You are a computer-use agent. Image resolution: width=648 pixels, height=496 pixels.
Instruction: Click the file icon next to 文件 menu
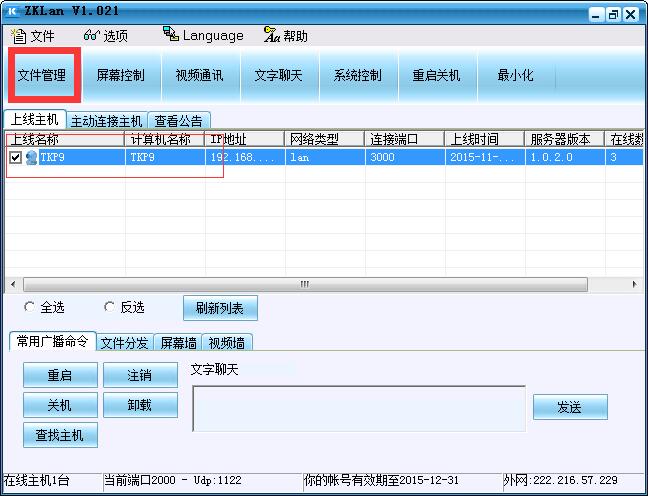click(x=18, y=36)
